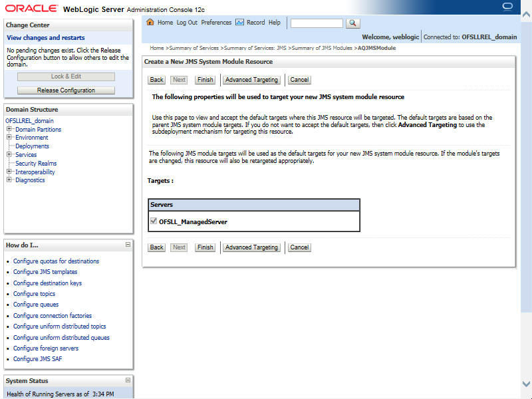The image size is (532, 399).
Task: Open Configure uniform distributed topics help
Action: click(x=59, y=327)
